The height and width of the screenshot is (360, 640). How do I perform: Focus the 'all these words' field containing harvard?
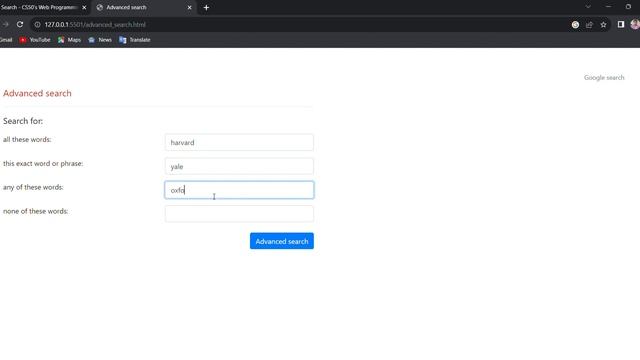click(239, 142)
